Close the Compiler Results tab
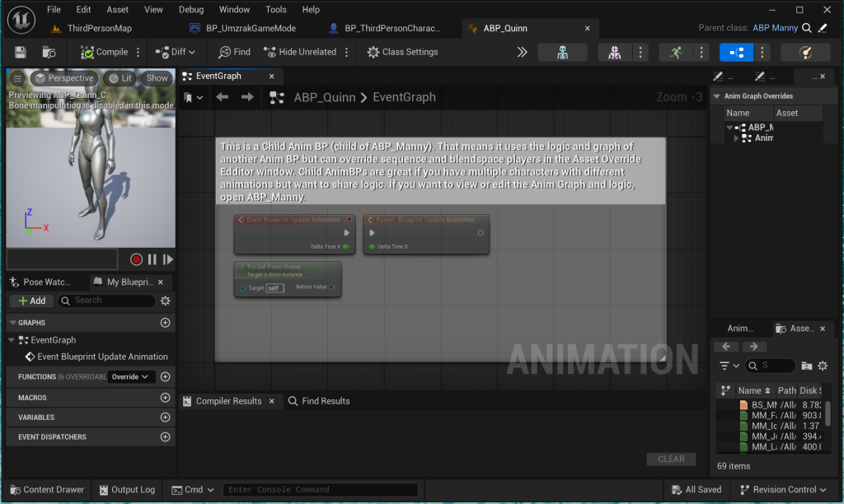 pyautogui.click(x=272, y=401)
